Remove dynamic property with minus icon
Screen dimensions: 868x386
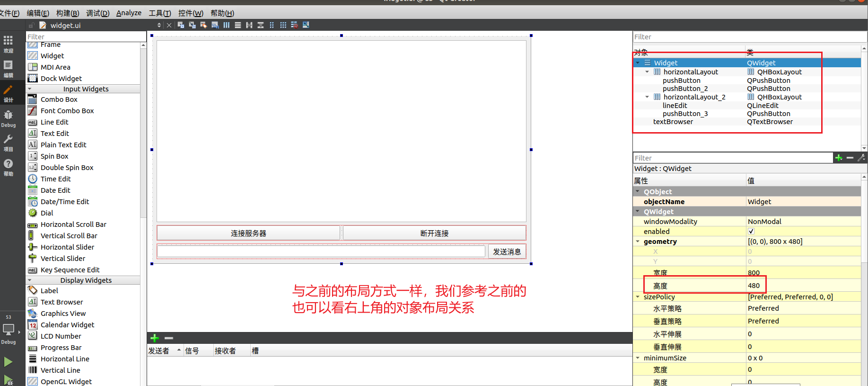pos(850,158)
